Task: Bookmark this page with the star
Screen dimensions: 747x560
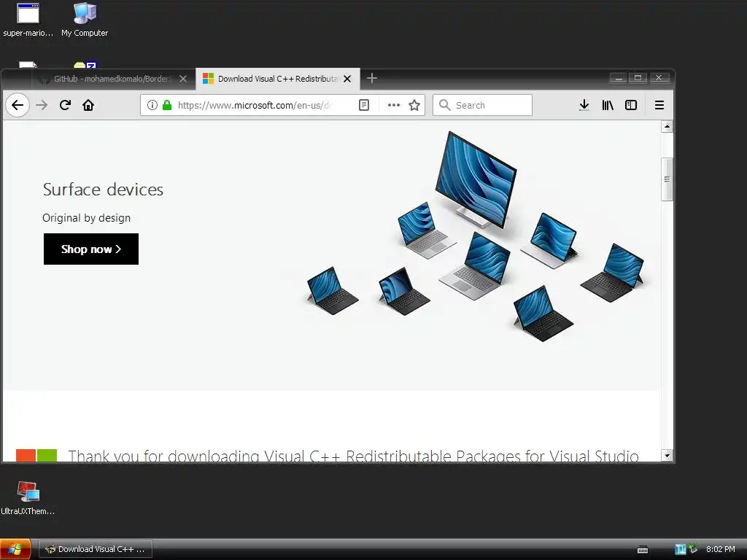Action: pos(414,105)
